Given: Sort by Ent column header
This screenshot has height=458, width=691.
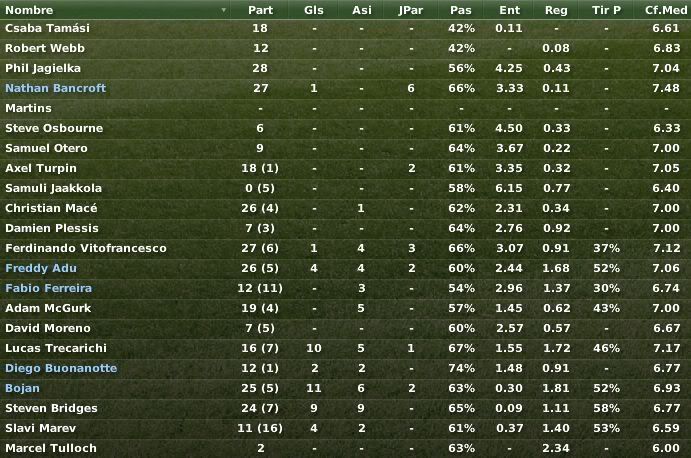Looking at the screenshot, I should 509,10.
